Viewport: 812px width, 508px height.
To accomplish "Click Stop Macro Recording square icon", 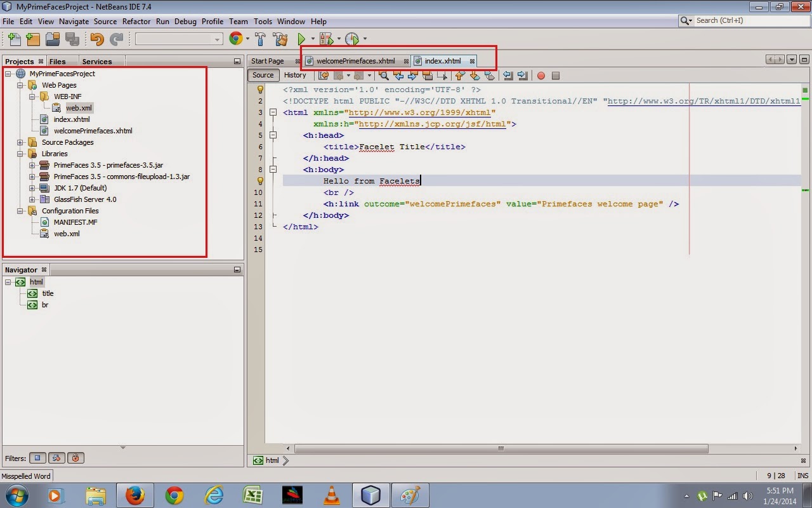I will click(556, 76).
